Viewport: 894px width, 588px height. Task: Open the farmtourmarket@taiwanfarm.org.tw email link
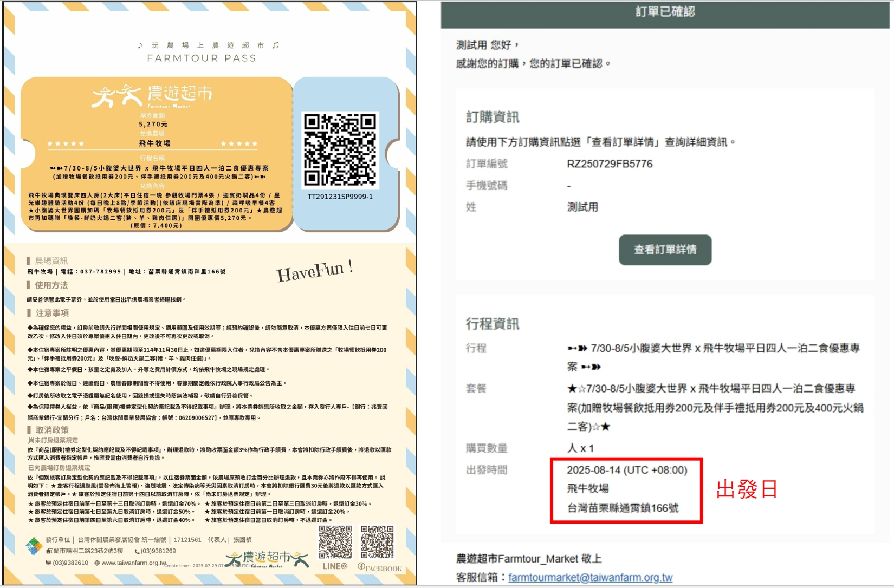click(x=590, y=578)
